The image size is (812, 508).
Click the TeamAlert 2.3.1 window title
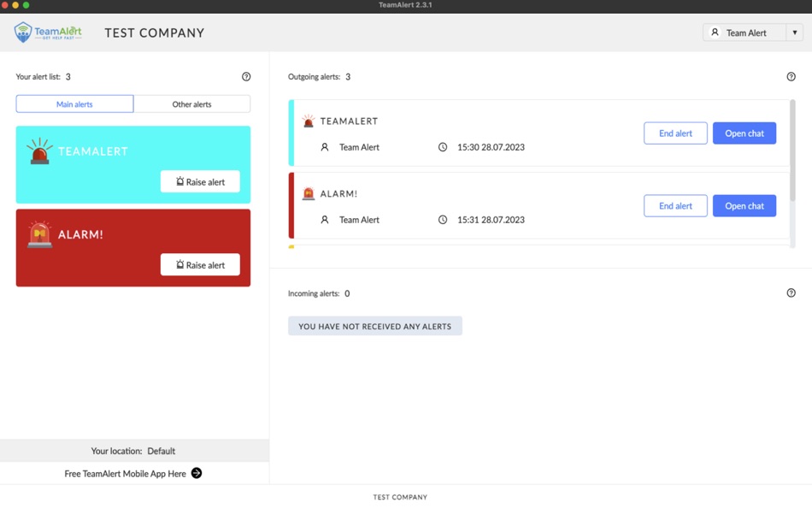click(405, 5)
